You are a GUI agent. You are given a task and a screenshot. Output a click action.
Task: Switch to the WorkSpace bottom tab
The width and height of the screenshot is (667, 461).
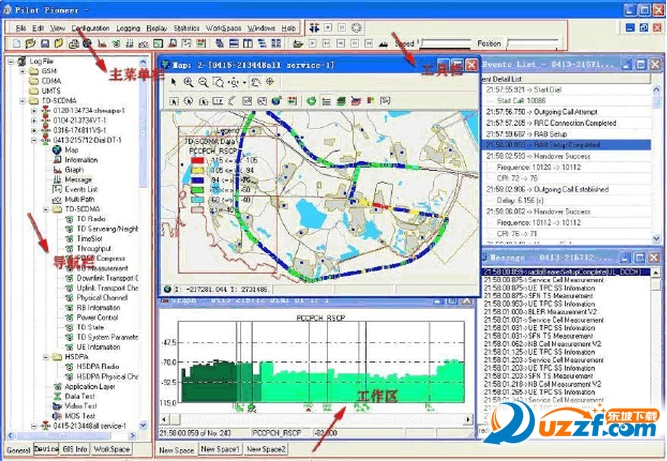pyautogui.click(x=111, y=449)
